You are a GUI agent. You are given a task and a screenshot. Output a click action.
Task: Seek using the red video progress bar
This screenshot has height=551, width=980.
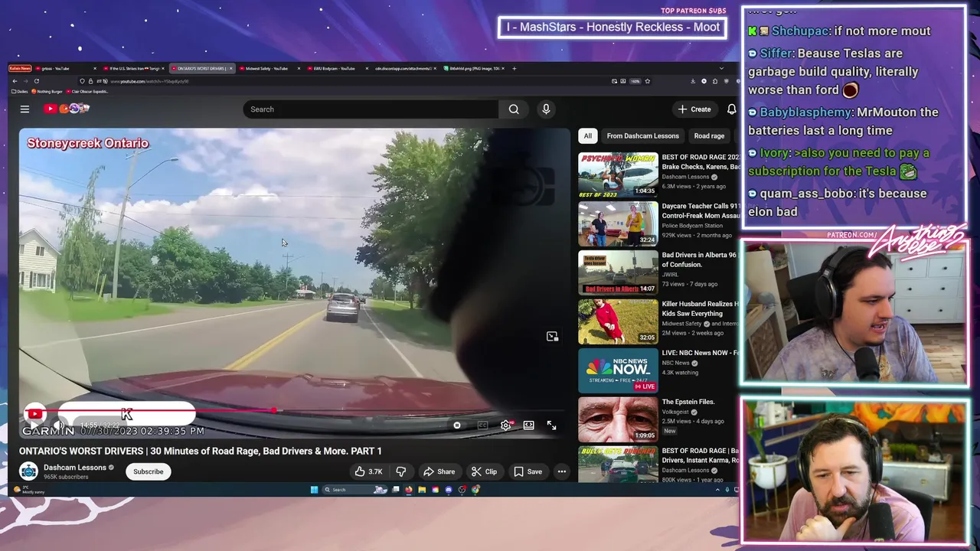(x=294, y=411)
